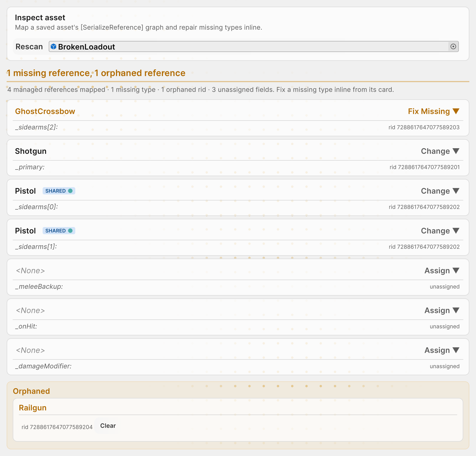Screen dimensions: 476x456
Task: Click the object picker circle icon
Action: tap(453, 46)
